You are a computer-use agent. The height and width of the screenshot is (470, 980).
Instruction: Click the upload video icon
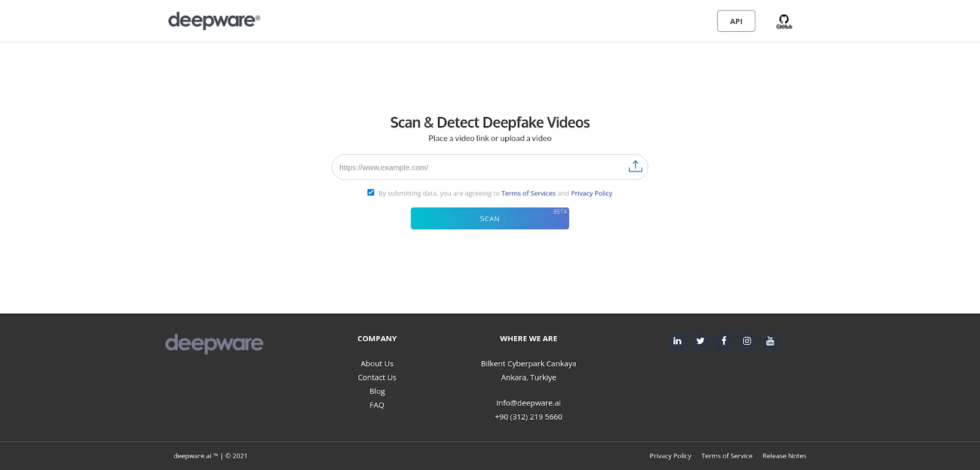635,166
